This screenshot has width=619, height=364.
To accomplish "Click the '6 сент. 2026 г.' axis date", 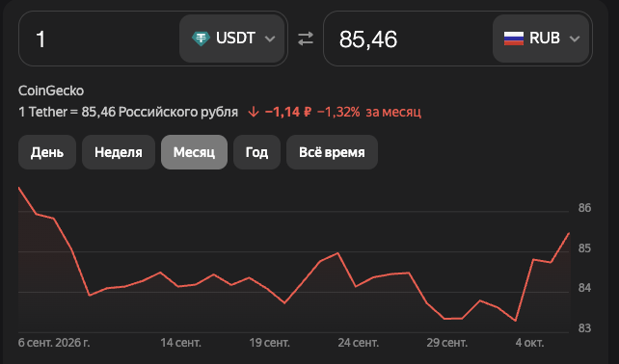I will pos(54,343).
